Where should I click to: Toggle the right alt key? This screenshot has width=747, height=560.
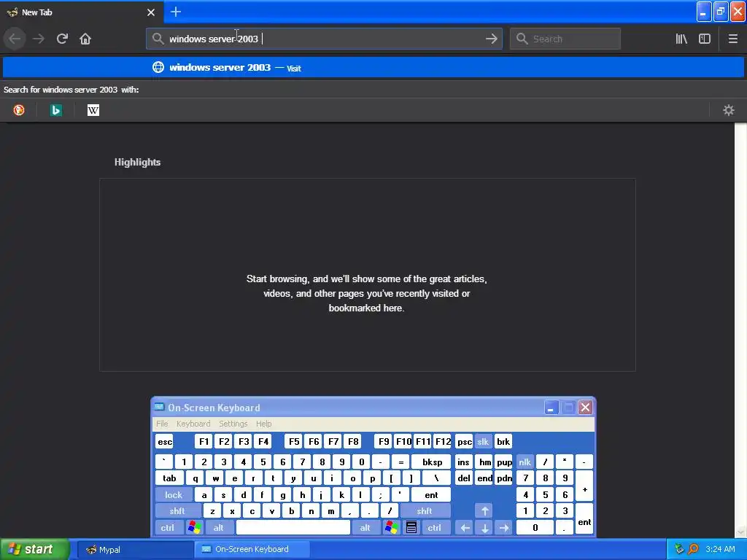(365, 528)
